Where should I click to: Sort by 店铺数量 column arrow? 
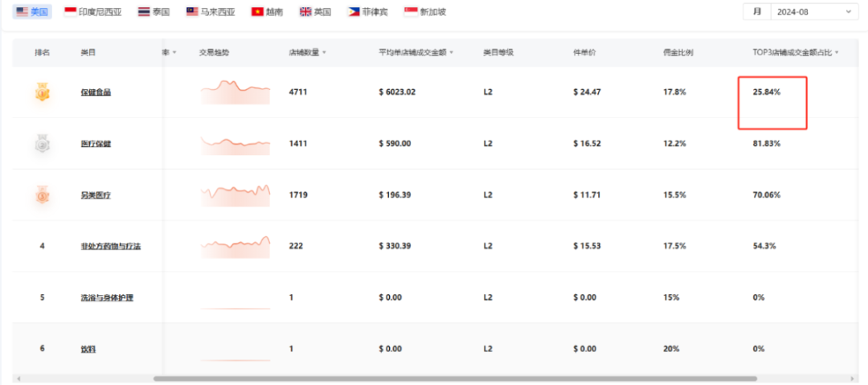coord(325,52)
